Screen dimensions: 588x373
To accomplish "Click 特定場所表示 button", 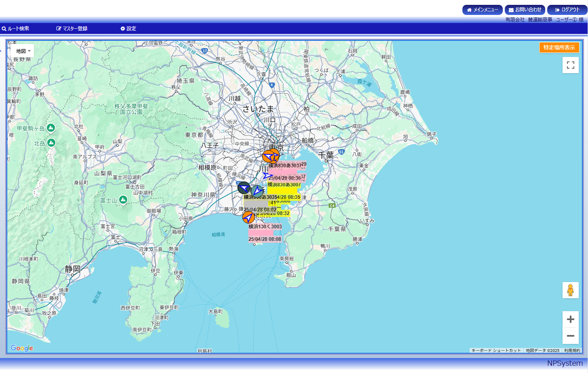I will (559, 47).
